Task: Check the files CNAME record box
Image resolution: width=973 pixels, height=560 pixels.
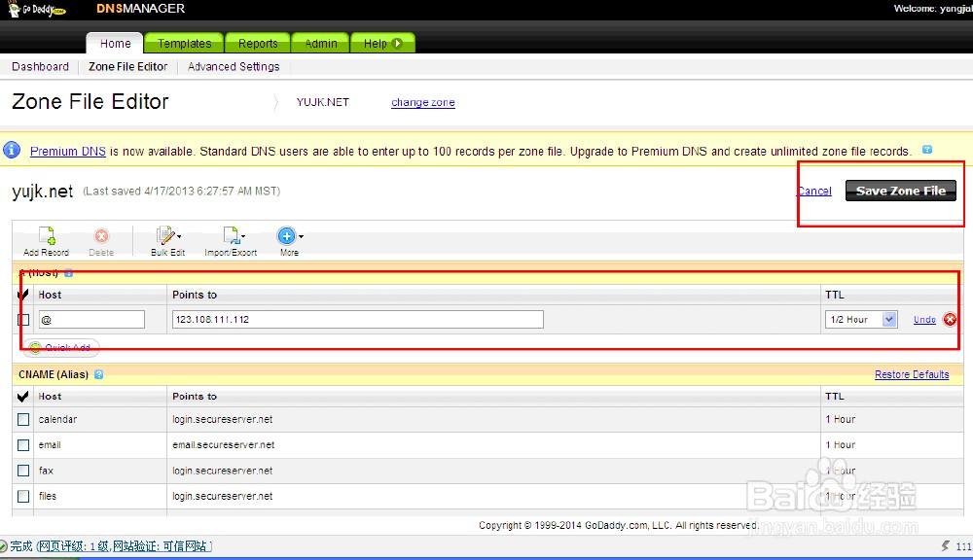Action: click(x=23, y=496)
